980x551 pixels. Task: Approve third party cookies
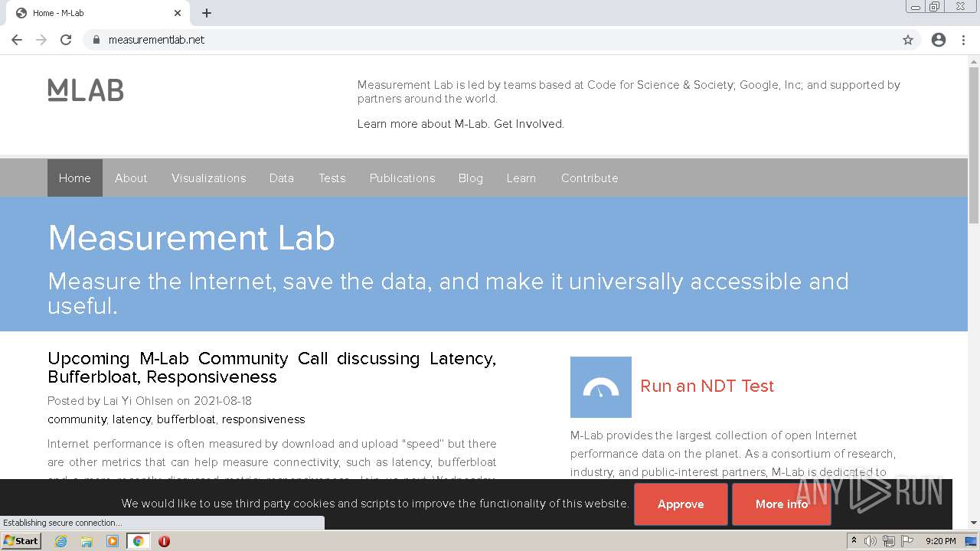(681, 504)
